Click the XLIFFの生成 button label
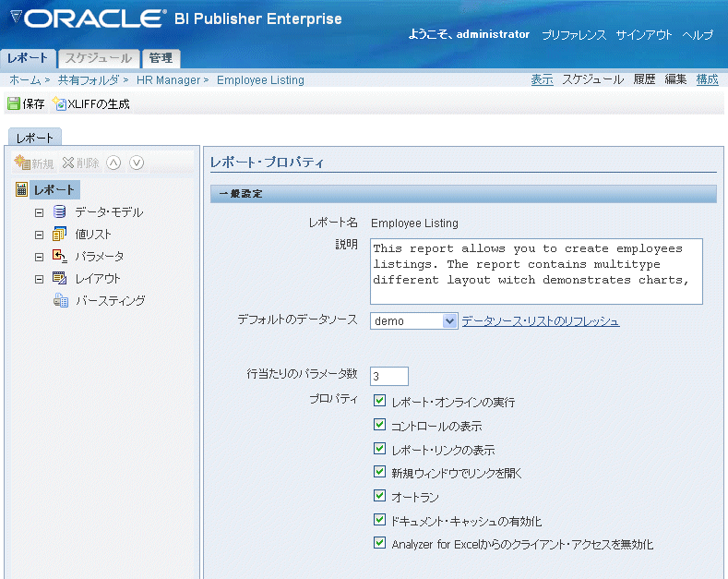Image resolution: width=728 pixels, height=579 pixels. point(99,103)
